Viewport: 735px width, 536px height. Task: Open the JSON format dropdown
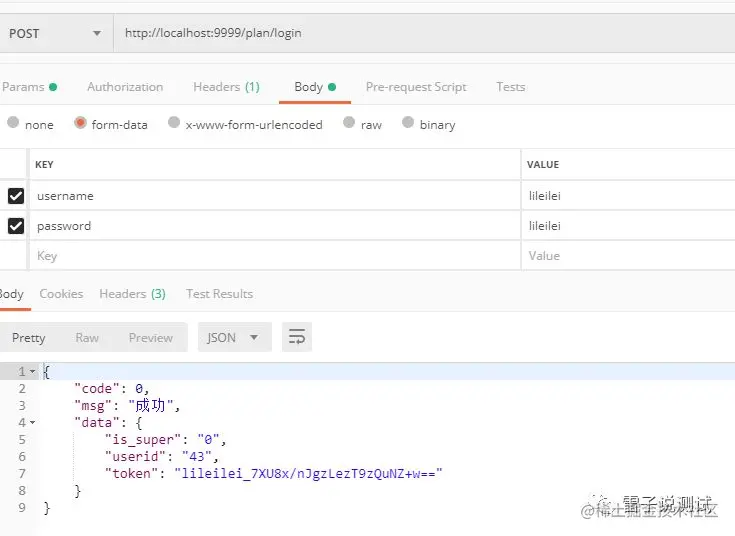click(235, 337)
